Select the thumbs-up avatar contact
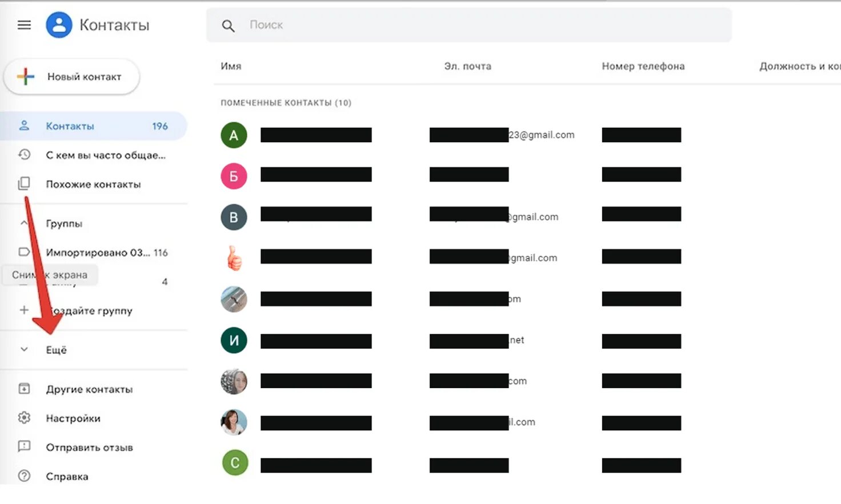 coord(234,258)
